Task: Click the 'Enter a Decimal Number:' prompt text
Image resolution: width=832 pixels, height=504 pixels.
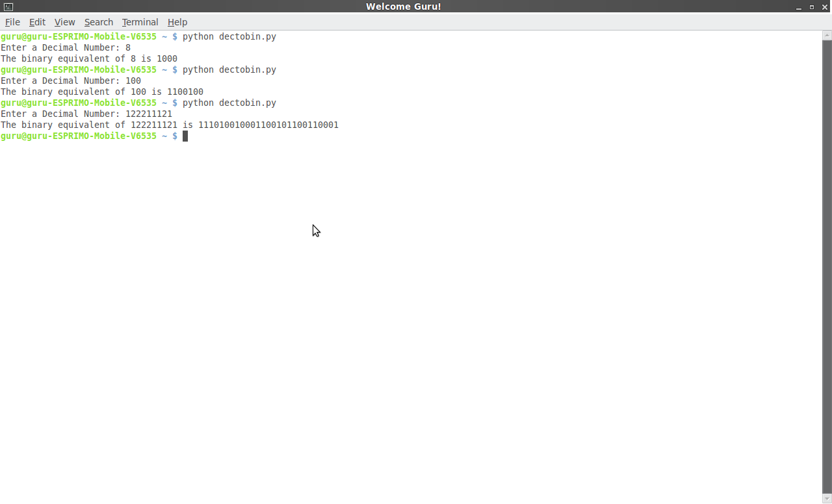Action: 58,47
